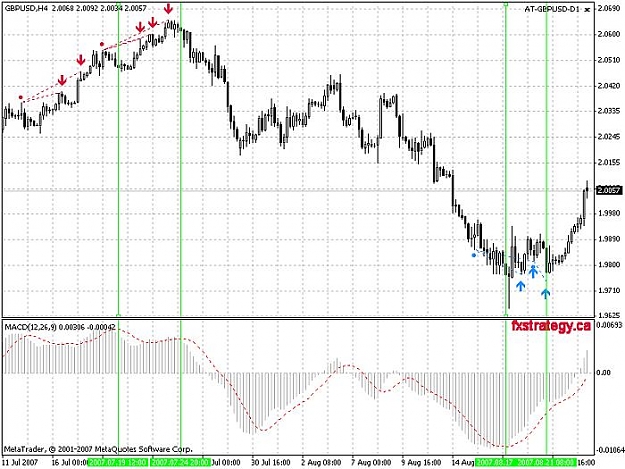
Task: Click the 2.0690 price axis label
Action: [x=609, y=8]
